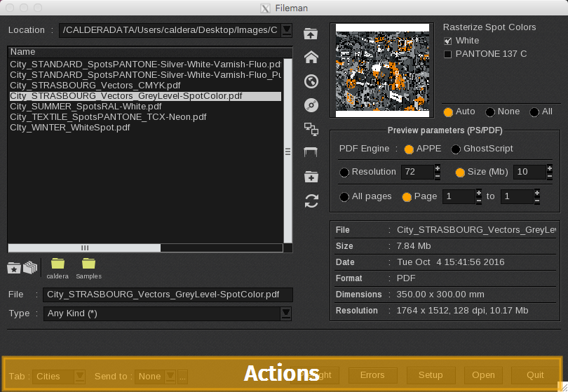Uncheck the White spot color checkbox
The width and height of the screenshot is (568, 392).
pyautogui.click(x=448, y=41)
